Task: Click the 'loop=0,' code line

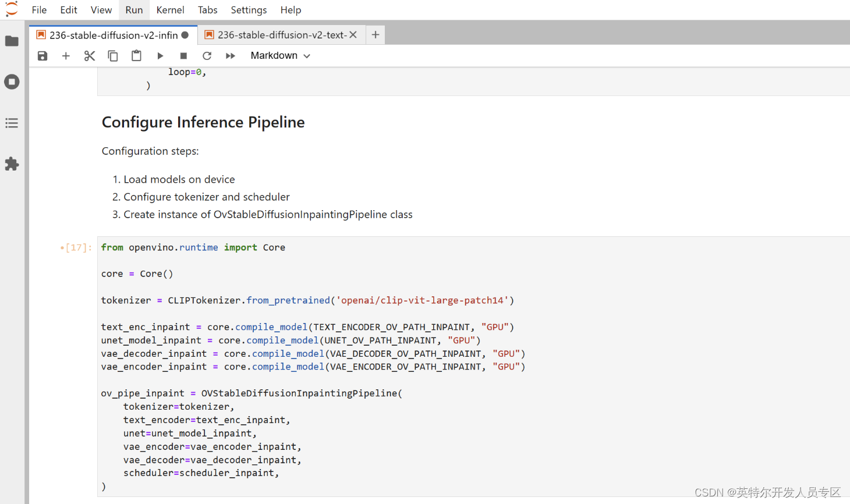Action: pyautogui.click(x=187, y=72)
